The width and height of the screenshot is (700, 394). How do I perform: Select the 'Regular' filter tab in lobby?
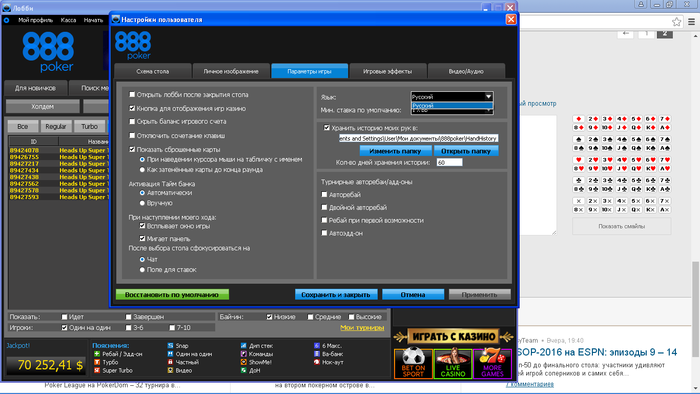click(56, 126)
